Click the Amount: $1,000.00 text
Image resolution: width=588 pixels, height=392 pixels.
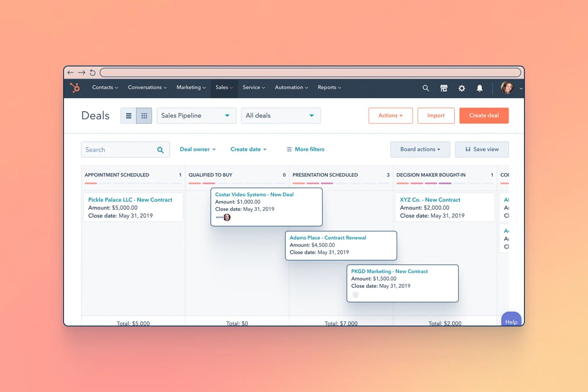tap(238, 202)
